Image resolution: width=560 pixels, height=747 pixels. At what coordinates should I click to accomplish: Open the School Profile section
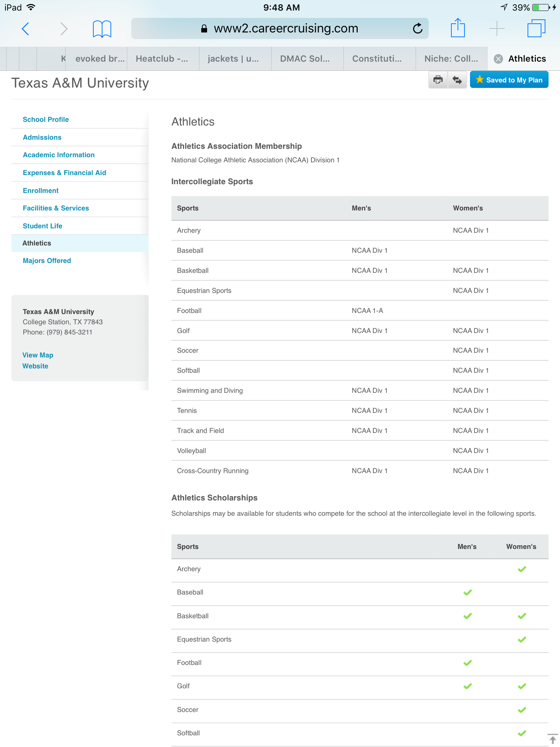(x=46, y=120)
